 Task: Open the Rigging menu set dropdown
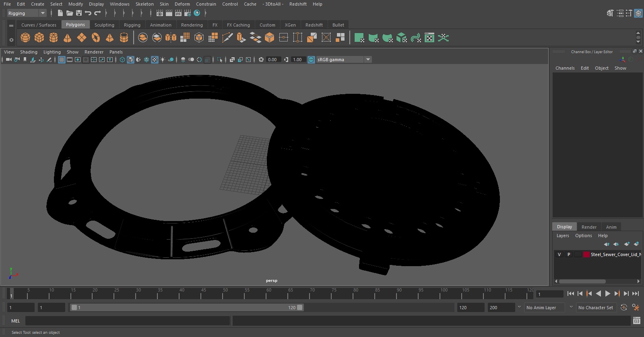[x=27, y=13]
